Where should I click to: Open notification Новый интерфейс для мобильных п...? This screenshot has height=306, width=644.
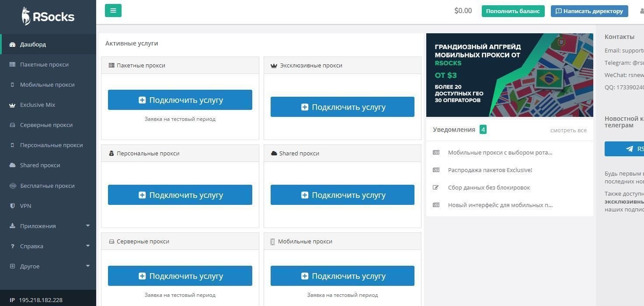pos(500,205)
